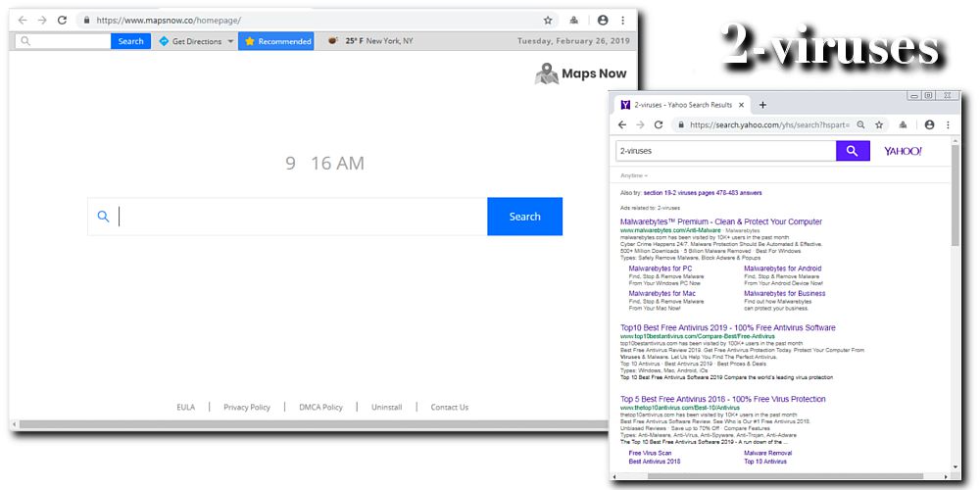980x490 pixels.
Task: Click the Maps Now logo
Action: point(580,73)
